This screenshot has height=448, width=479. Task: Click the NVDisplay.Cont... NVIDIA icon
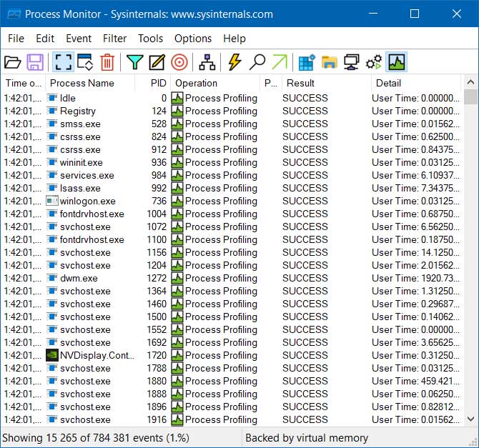click(52, 355)
